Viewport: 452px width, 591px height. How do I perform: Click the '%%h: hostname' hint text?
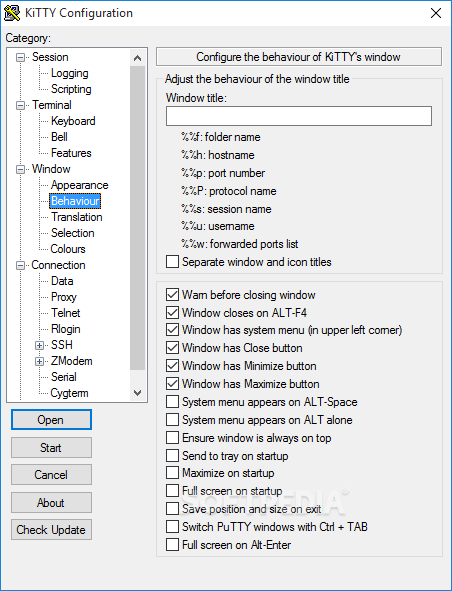(x=218, y=155)
